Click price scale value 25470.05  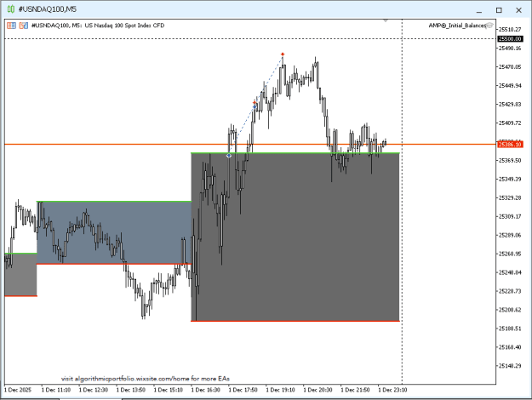coord(510,67)
